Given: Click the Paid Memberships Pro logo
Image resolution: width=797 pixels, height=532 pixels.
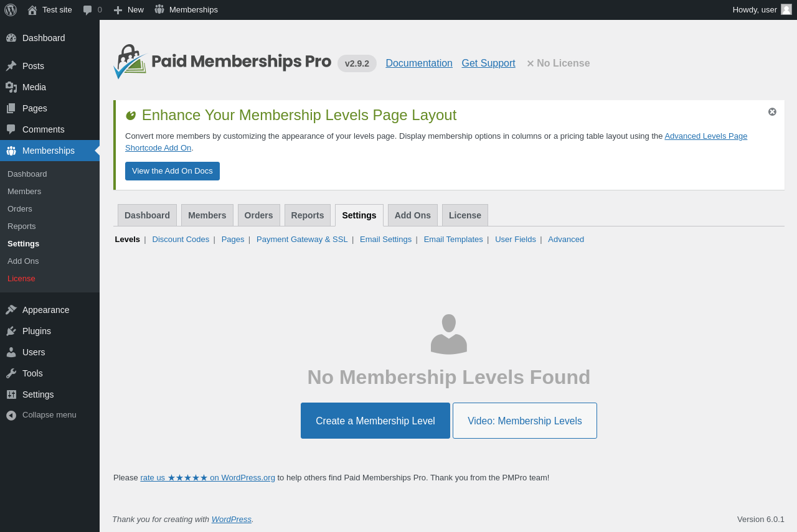Looking at the screenshot, I should (222, 62).
